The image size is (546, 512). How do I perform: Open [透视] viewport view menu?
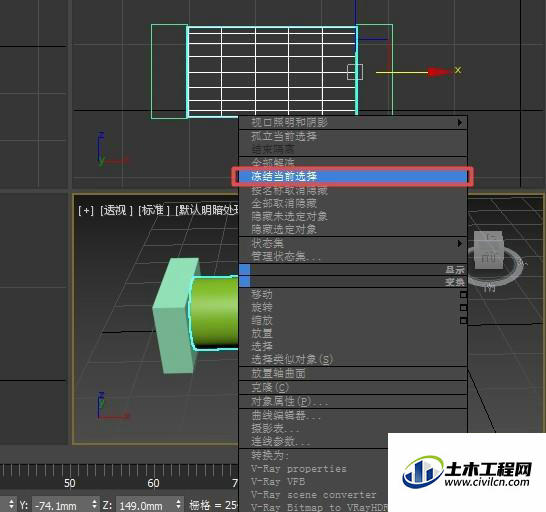click(x=116, y=210)
